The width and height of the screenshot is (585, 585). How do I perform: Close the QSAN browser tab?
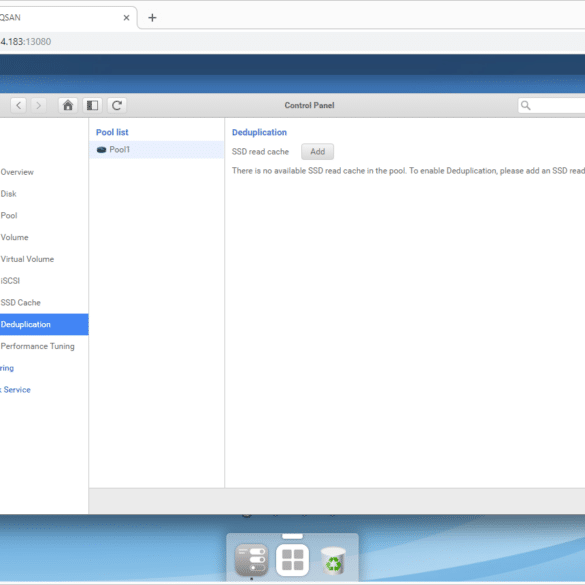click(126, 18)
